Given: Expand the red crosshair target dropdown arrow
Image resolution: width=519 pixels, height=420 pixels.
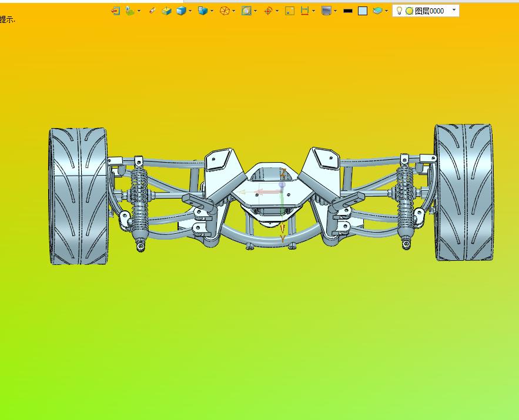Looking at the screenshot, I should [x=277, y=11].
